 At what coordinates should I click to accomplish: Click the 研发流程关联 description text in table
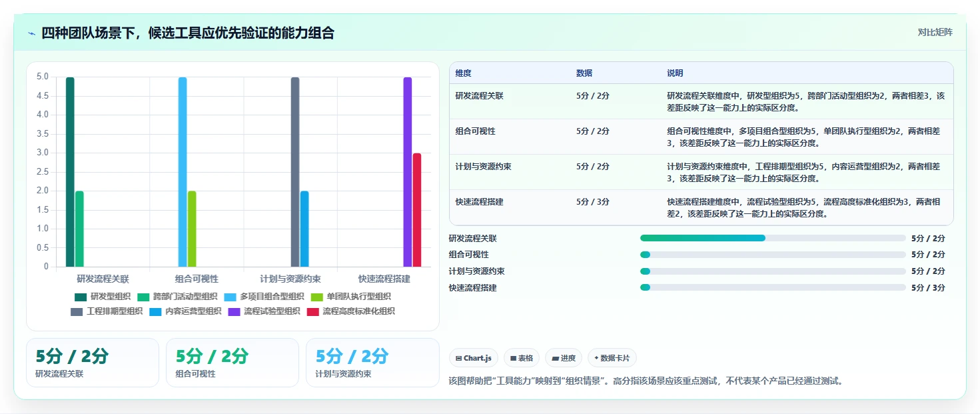tap(805, 101)
